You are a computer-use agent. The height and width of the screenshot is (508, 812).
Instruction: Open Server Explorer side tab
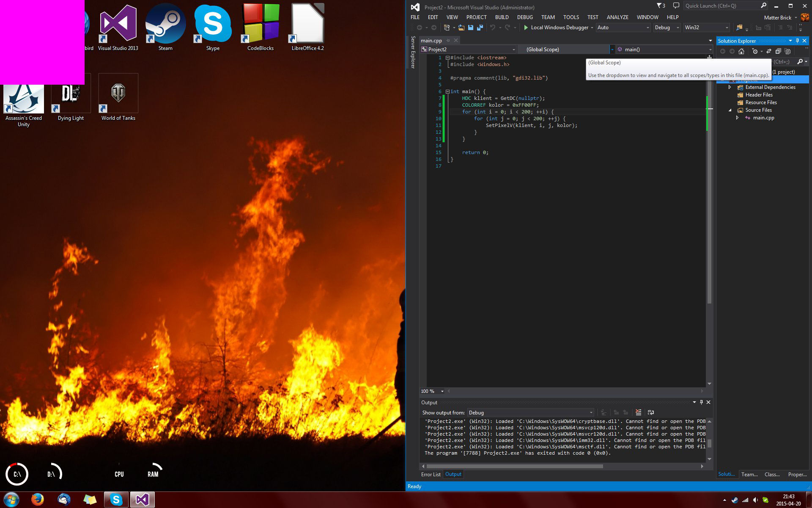[x=413, y=52]
